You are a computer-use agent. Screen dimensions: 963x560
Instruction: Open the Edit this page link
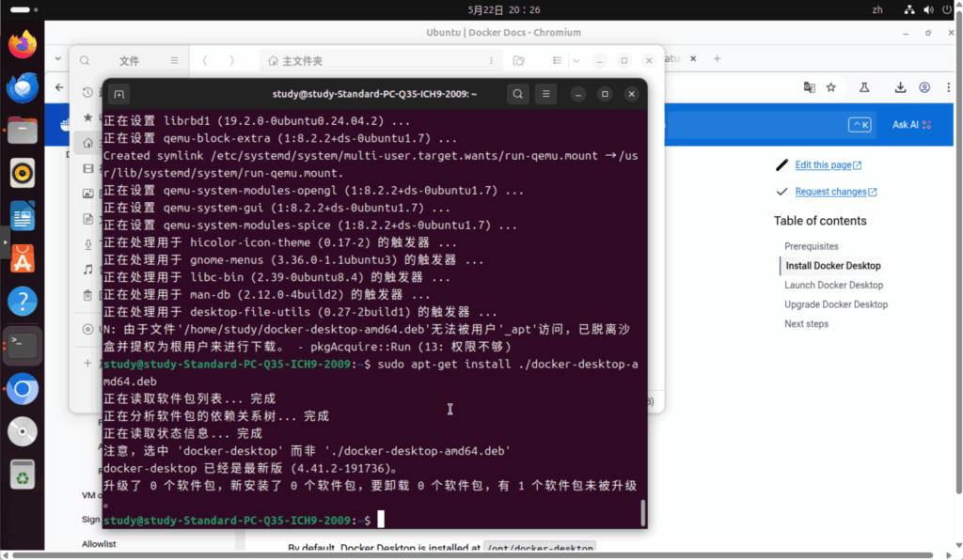pos(828,164)
